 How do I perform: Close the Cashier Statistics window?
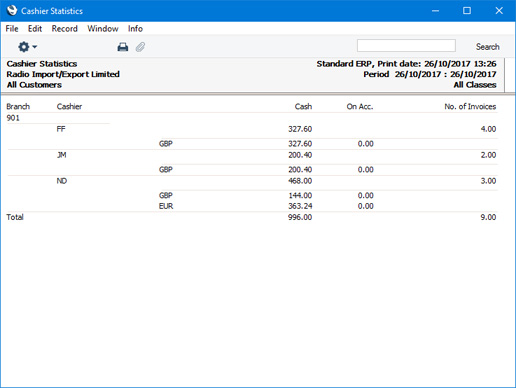click(499, 11)
